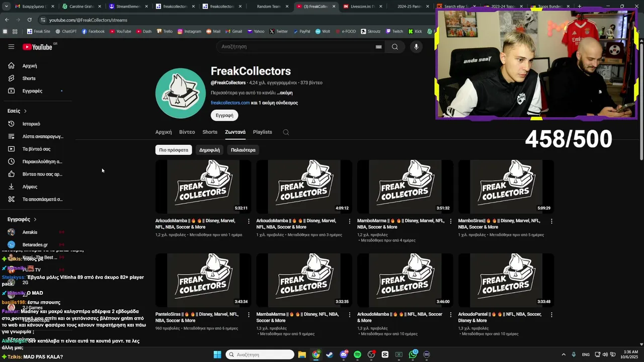The image size is (644, 362).
Task: Expand the Εγγραφές subscriptions section header
Action: point(22,220)
